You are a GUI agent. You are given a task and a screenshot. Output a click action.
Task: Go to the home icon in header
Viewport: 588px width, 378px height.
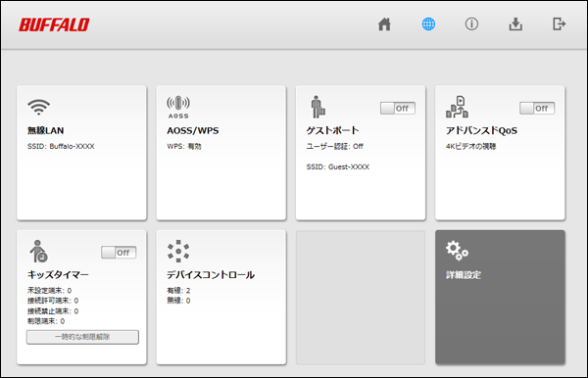[384, 24]
